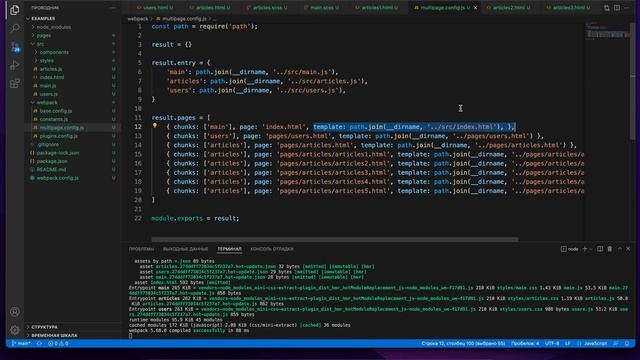
Task: Click the lightbulb code action on line 12
Action: point(155,126)
